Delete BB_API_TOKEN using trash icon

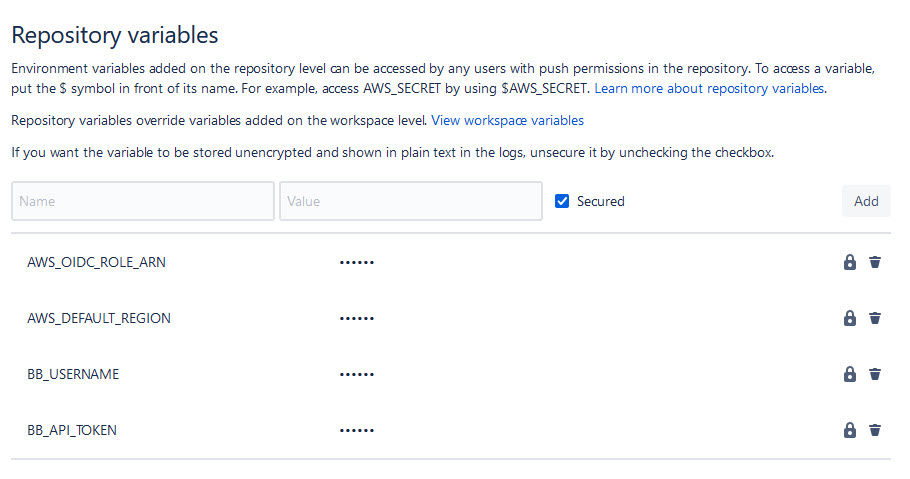(875, 430)
